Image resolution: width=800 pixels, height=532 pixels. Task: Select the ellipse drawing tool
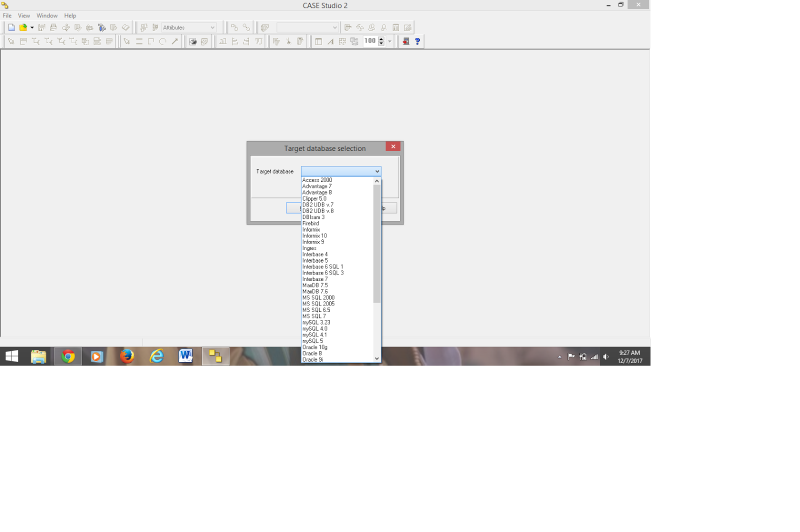(x=162, y=41)
